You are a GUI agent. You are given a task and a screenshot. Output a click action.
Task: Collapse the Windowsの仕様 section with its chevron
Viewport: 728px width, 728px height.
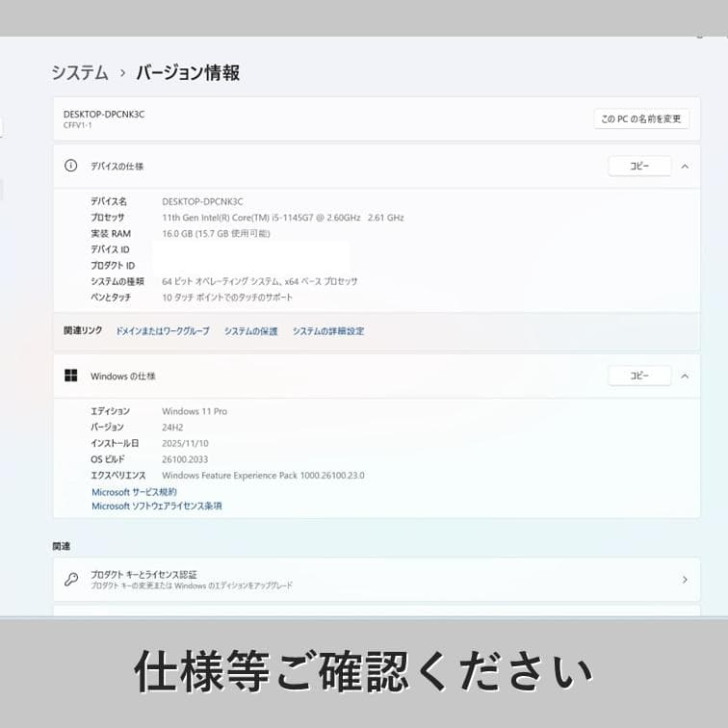coord(685,376)
